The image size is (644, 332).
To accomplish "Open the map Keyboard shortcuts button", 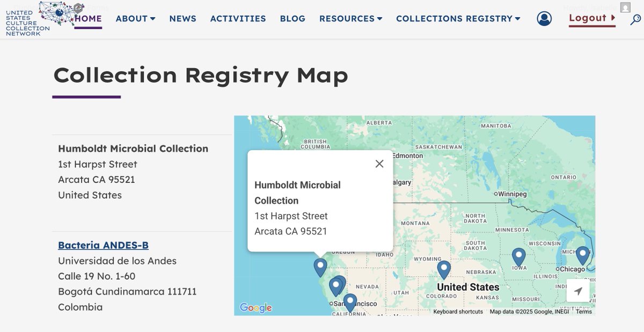I will pyautogui.click(x=458, y=312).
